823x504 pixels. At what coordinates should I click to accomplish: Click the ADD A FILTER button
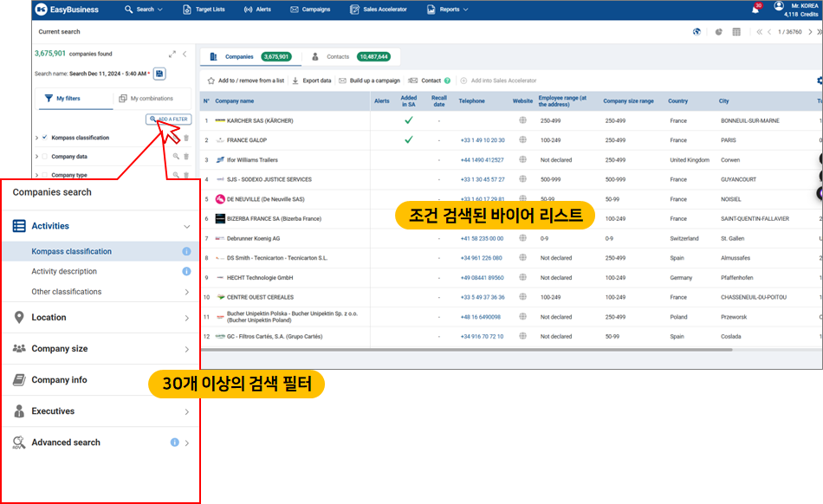[x=168, y=120]
